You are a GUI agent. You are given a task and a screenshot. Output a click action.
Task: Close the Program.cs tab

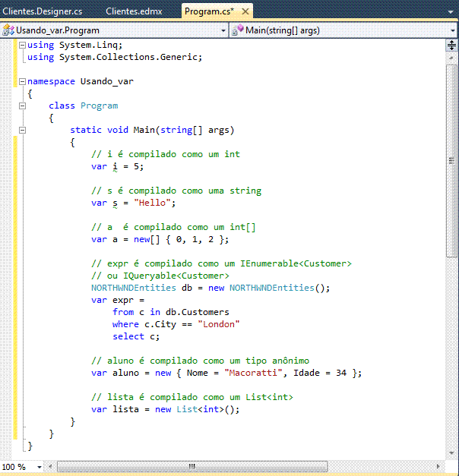tap(245, 11)
